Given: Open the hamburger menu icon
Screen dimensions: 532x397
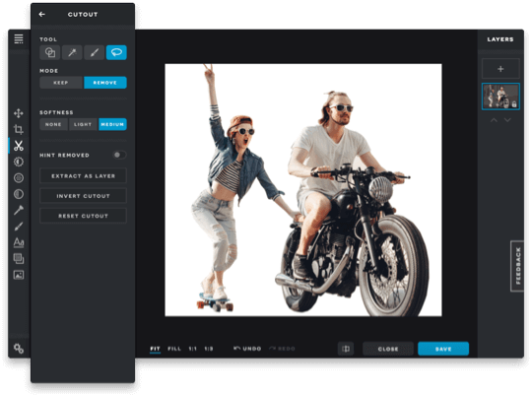Looking at the screenshot, I should 19,38.
